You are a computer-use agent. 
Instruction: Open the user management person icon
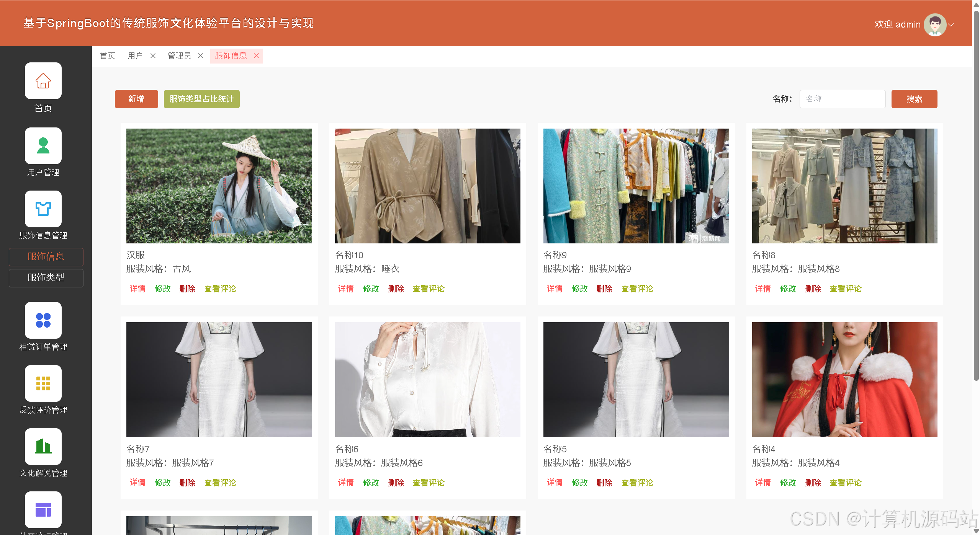pos(43,146)
